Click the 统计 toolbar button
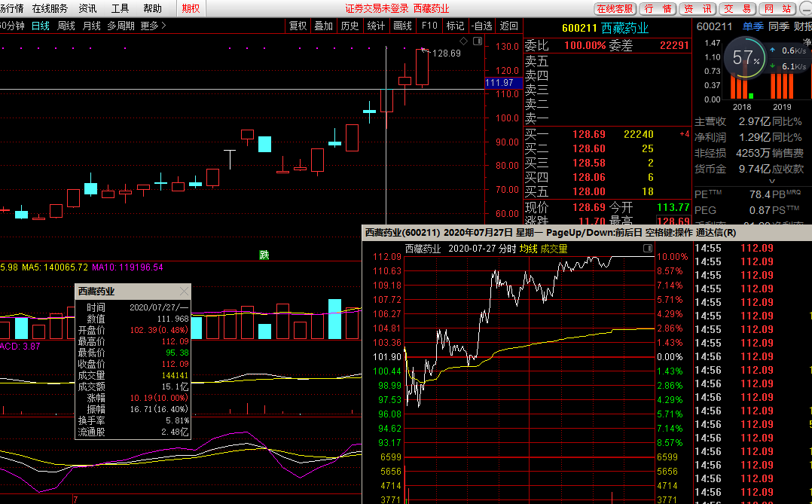Image resolution: width=812 pixels, height=504 pixels. point(376,26)
